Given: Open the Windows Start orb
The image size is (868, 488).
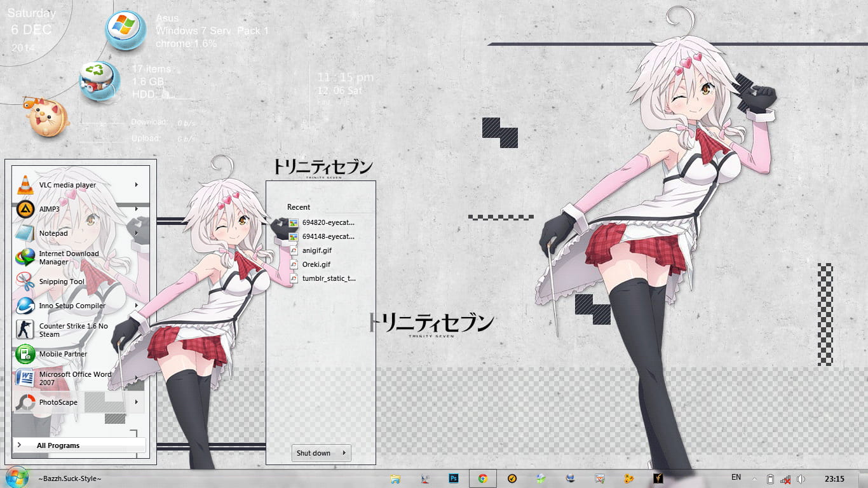Looking at the screenshot, I should pos(17,477).
